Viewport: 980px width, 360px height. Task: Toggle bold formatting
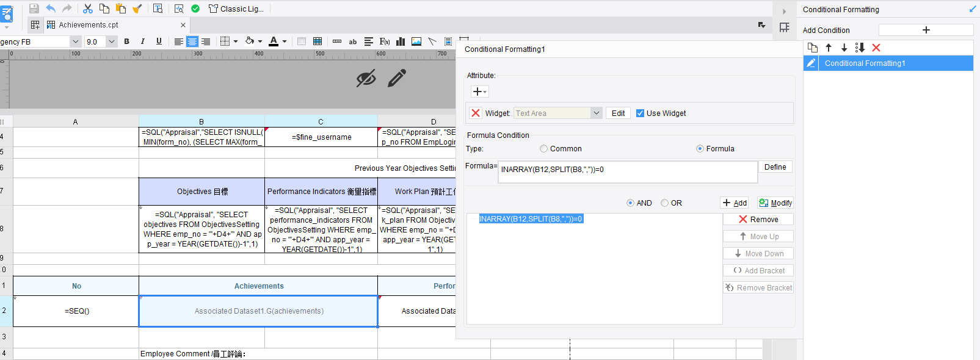point(126,41)
